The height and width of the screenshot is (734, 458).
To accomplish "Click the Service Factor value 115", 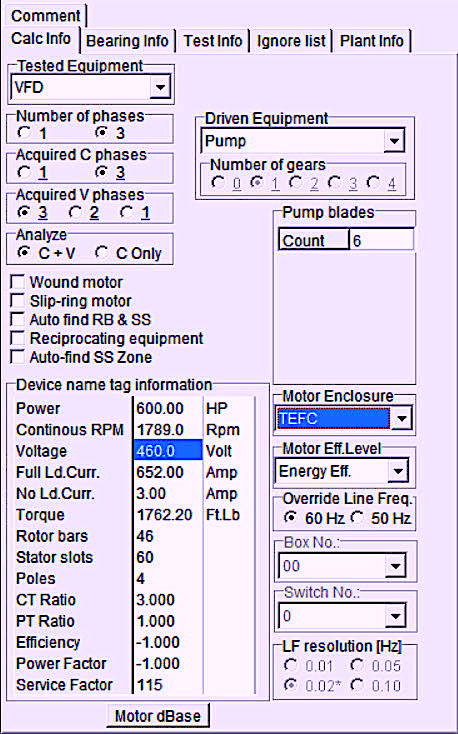I will (x=168, y=685).
